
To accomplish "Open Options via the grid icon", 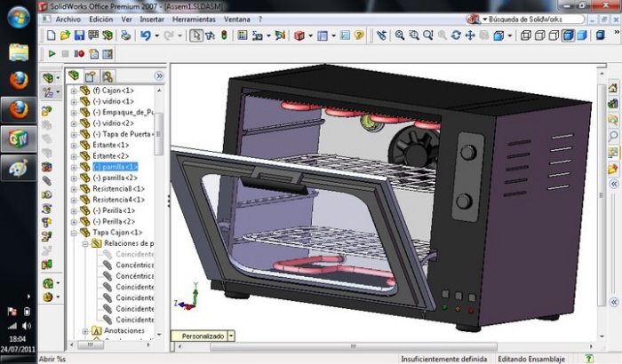I will pos(243,36).
